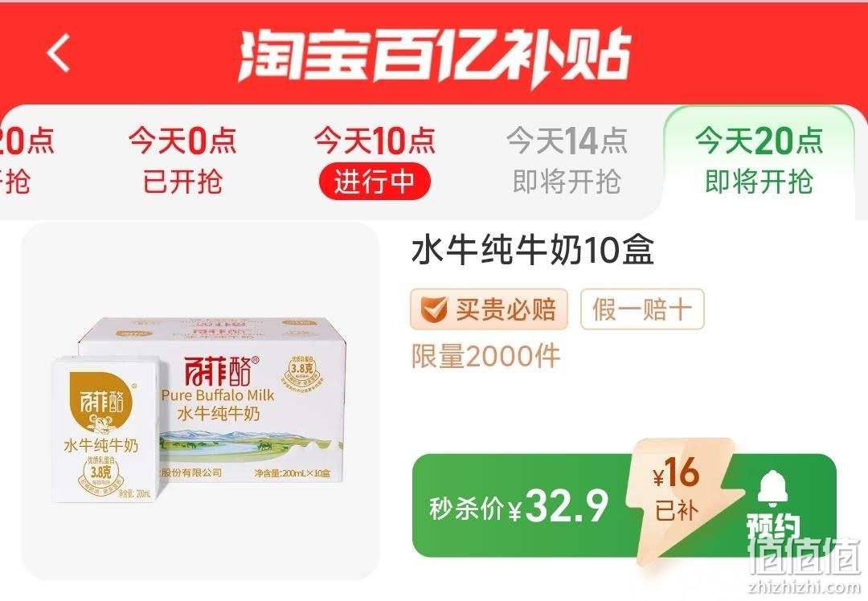This screenshot has height=601, width=868.
Task: Tap the 限量2000件 limit text
Action: pos(485,356)
